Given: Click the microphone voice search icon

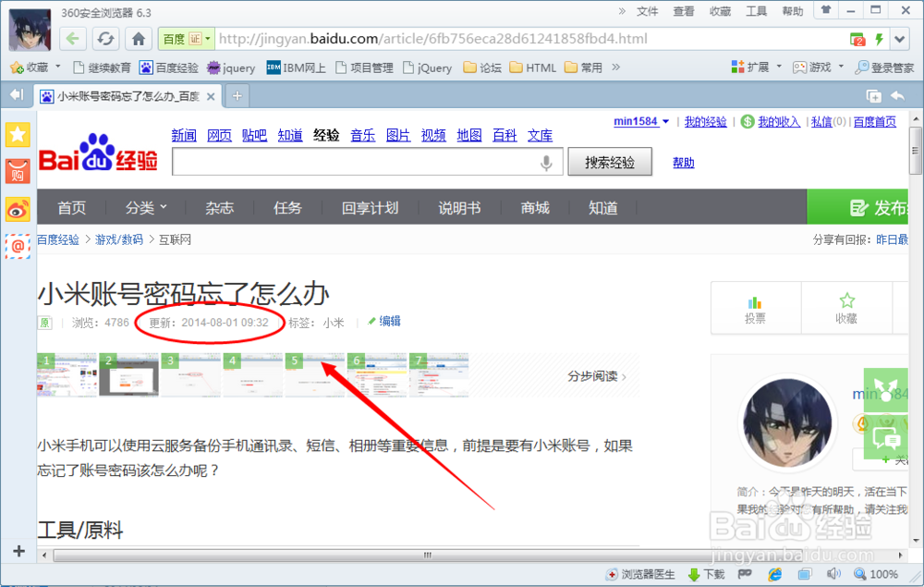Looking at the screenshot, I should (x=546, y=162).
